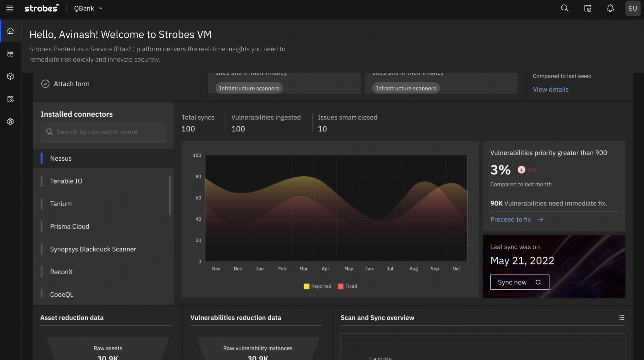This screenshot has height=360, width=644.
Task: Click the Proceed to fix arrow icon
Action: tap(540, 219)
